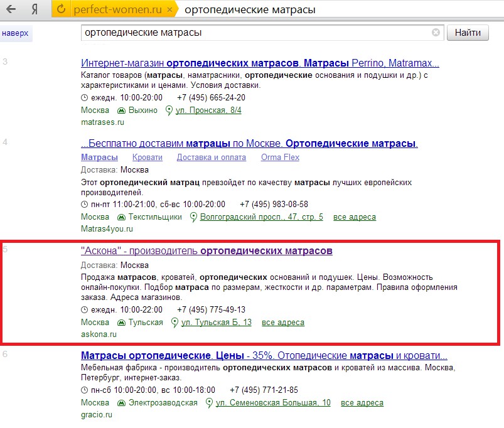
Task: Open the Кровати sitelink
Action: [x=147, y=157]
